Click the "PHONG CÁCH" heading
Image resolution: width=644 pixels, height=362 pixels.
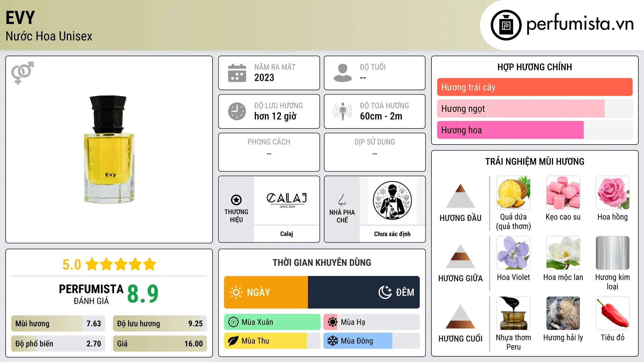(x=269, y=142)
